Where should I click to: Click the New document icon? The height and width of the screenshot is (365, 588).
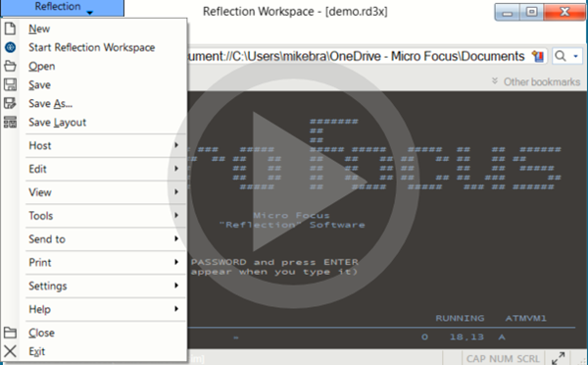coord(10,28)
